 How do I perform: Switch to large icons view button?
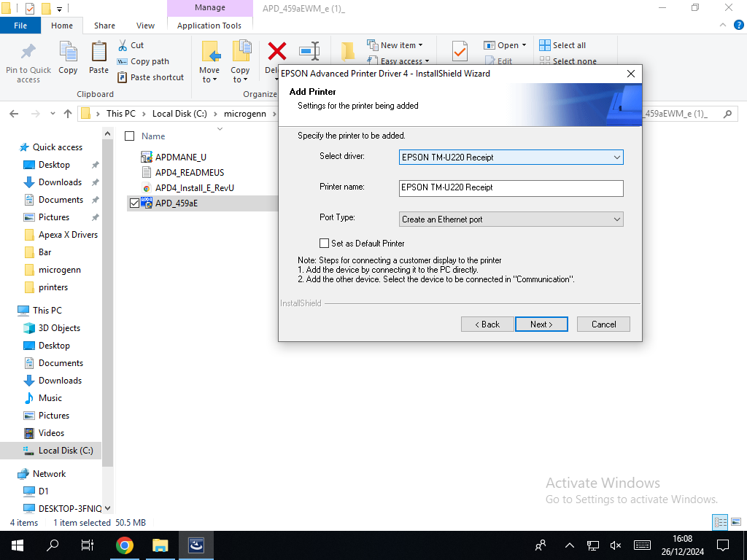[735, 522]
